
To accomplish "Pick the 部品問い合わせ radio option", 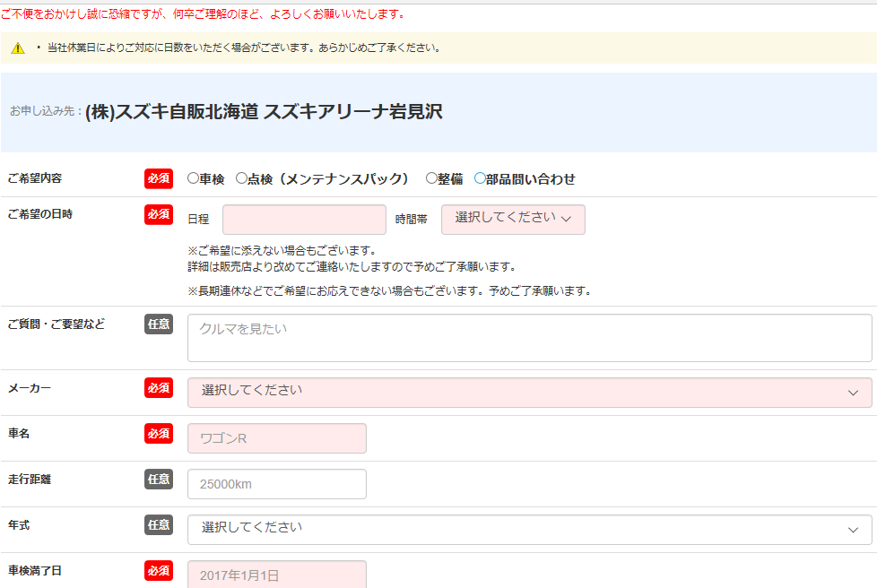I will (480, 178).
